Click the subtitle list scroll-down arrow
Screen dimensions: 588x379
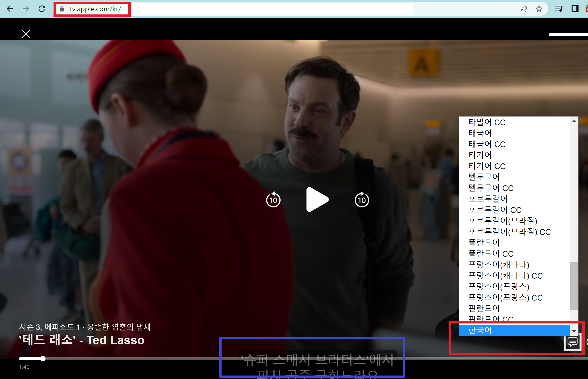pos(574,331)
